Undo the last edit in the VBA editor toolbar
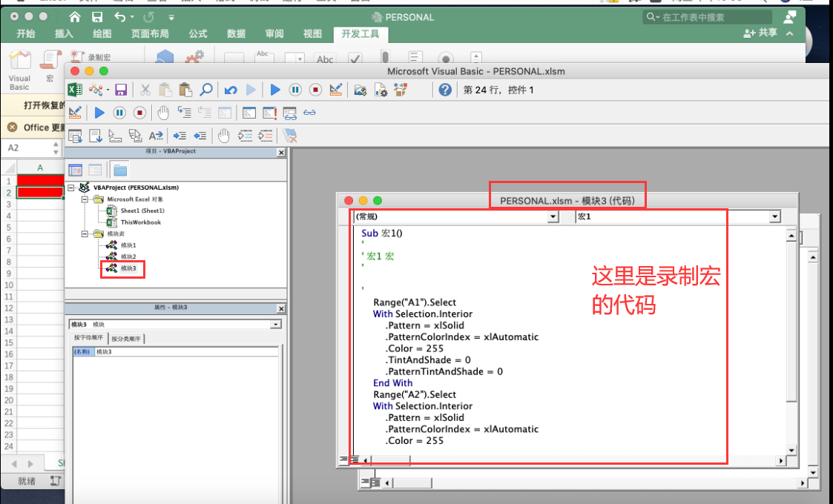This screenshot has width=833, height=504. coord(231,90)
